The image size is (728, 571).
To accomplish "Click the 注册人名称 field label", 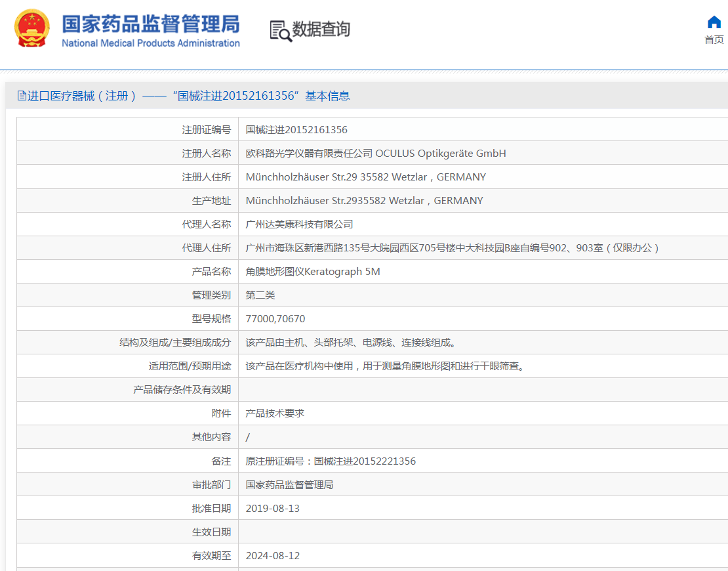I will 206,154.
